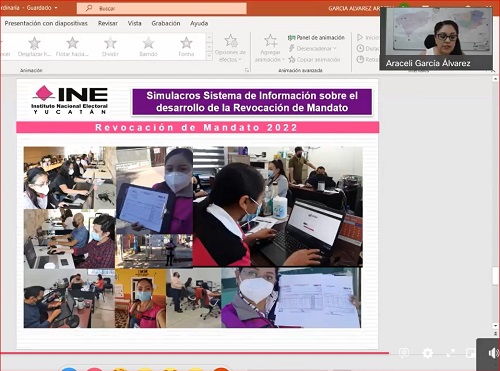Expand the Desencadenar dropdown
500x371 pixels.
tap(312, 49)
